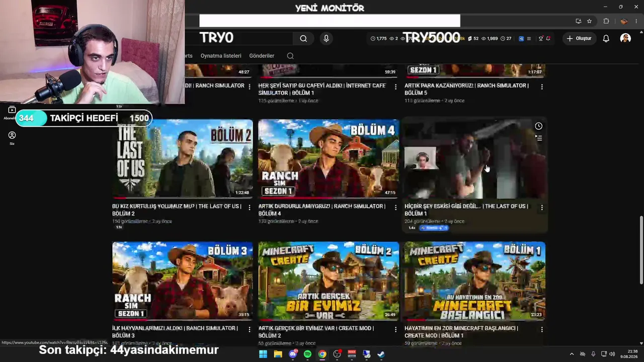Click the blue vidIQ badge under hovered video
Image resolution: width=644 pixels, height=362 pixels.
(434, 228)
